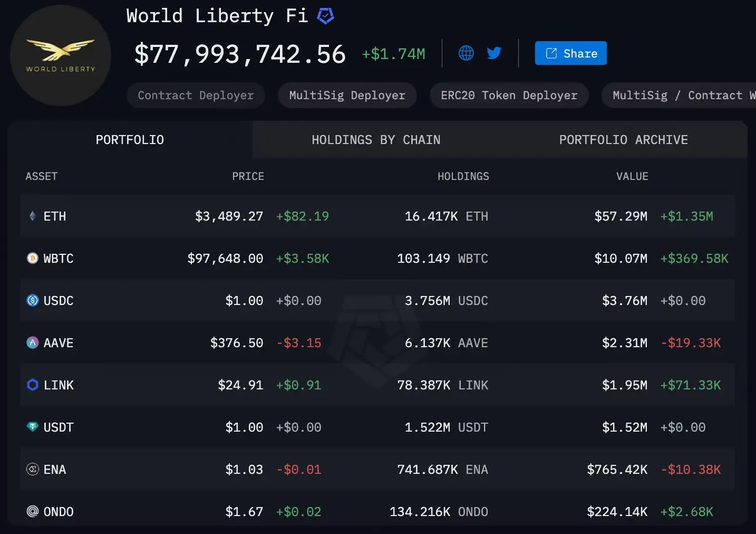Click the ENA value $765.42K
Screen dimensions: 756x534
[617, 470]
